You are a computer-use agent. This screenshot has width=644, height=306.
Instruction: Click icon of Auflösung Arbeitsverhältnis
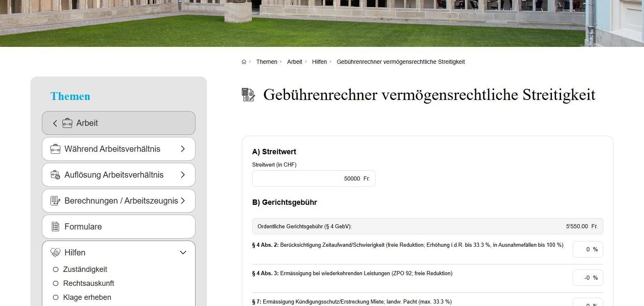pos(55,175)
